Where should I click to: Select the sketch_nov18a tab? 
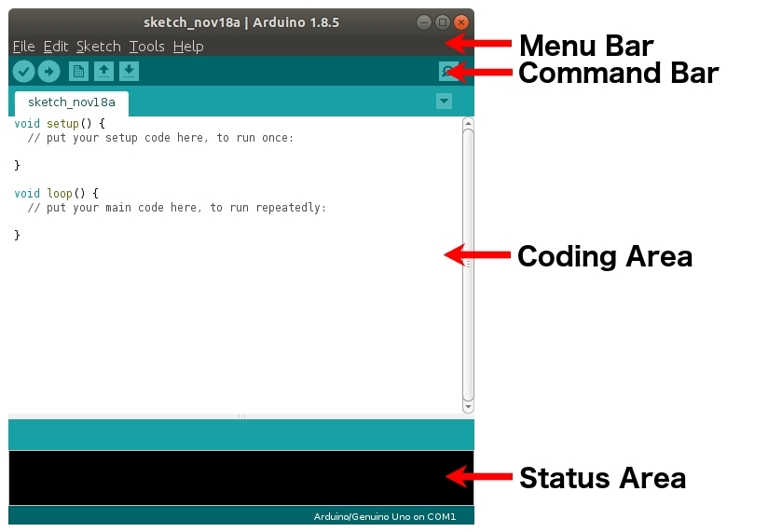(x=72, y=102)
